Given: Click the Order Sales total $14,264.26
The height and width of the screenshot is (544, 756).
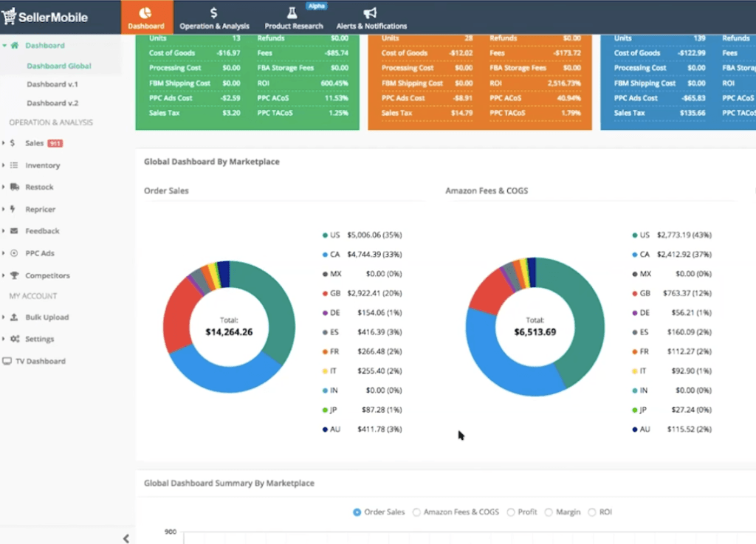Looking at the screenshot, I should tap(229, 332).
